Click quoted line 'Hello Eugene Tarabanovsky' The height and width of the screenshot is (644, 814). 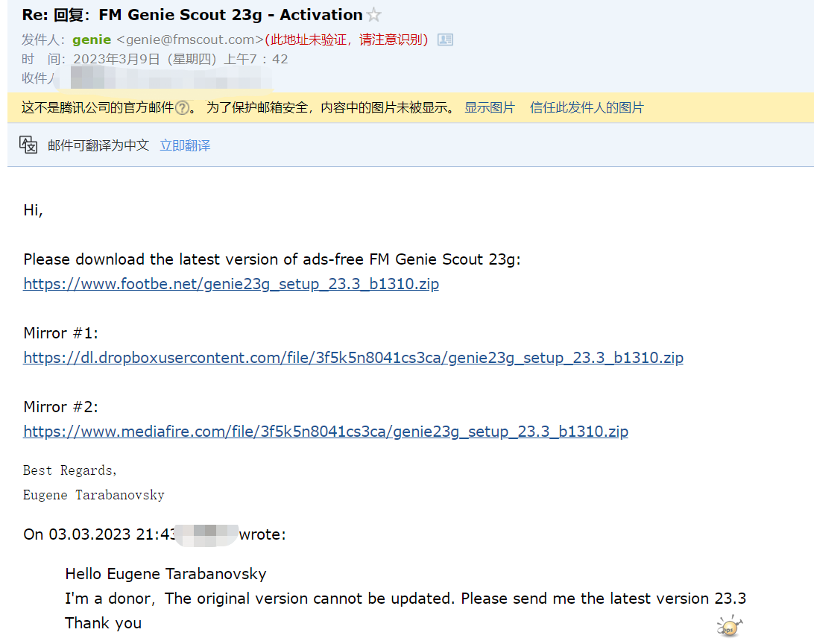coord(165,574)
